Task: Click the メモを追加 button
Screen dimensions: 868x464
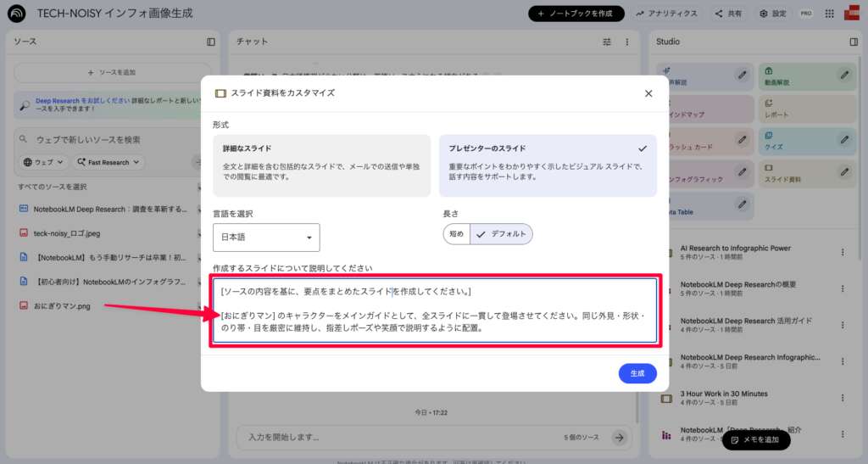Action: pos(755,439)
